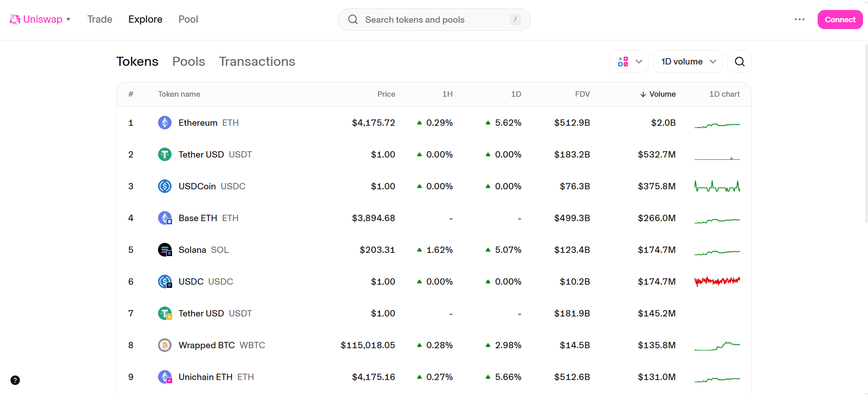Sort tokens by the Price column header

[x=386, y=94]
